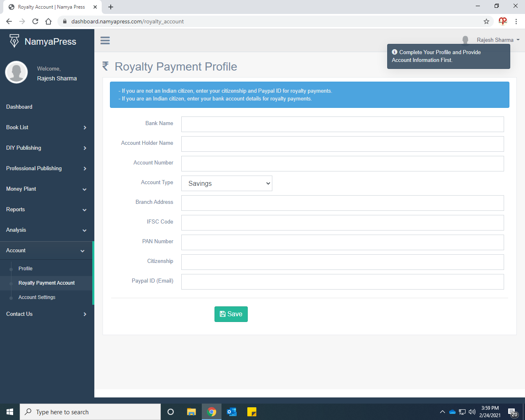The height and width of the screenshot is (420, 525).
Task: Open Outlook from taskbar
Action: click(x=232, y=412)
